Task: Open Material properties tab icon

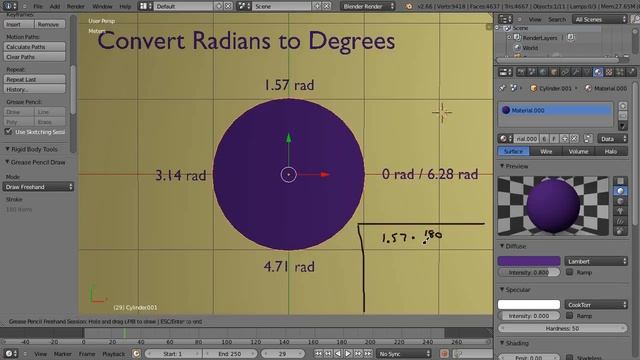Action: click(x=598, y=72)
